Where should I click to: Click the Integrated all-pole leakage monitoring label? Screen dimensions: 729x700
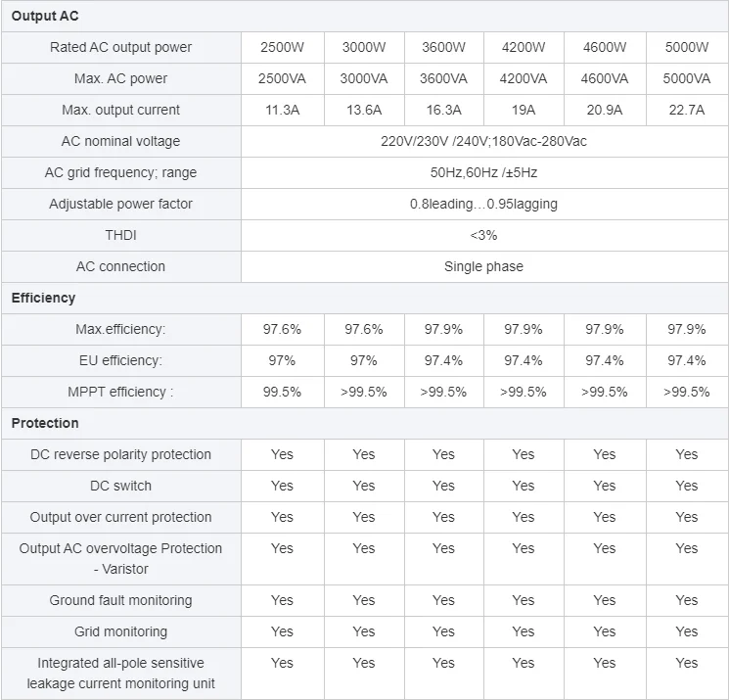[120, 673]
